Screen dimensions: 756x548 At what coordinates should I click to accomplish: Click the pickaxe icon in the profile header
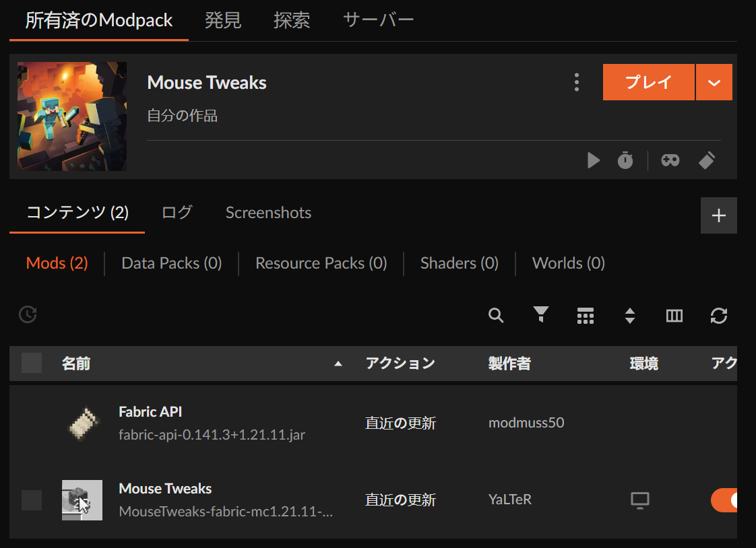[707, 160]
